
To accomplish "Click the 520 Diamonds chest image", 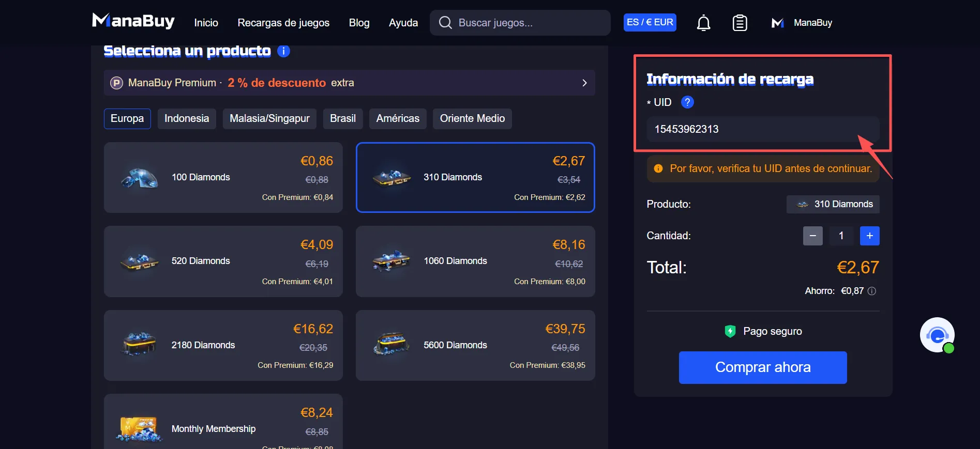I will (139, 261).
